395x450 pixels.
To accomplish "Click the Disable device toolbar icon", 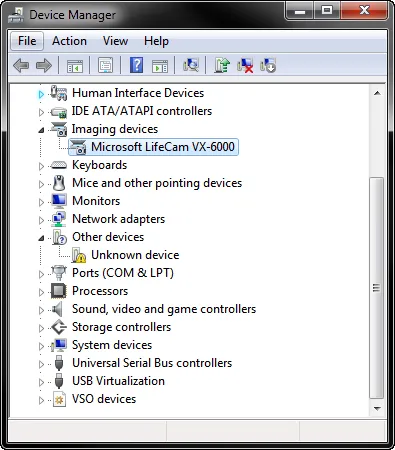I will click(x=268, y=65).
